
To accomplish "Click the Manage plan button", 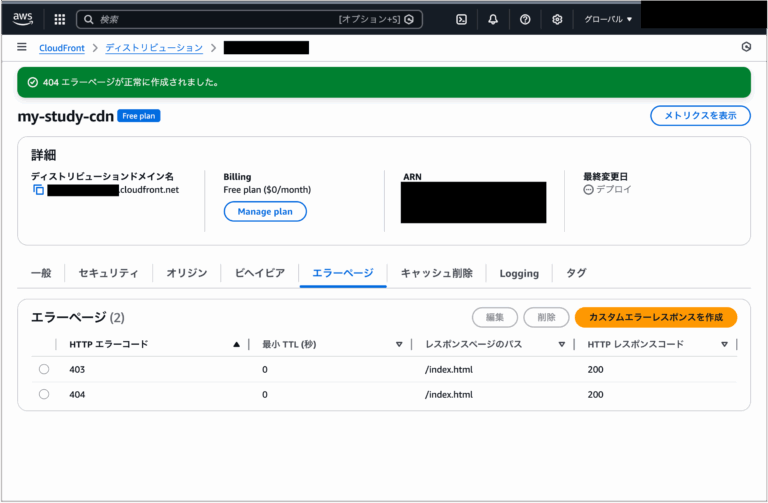I will coord(264,211).
